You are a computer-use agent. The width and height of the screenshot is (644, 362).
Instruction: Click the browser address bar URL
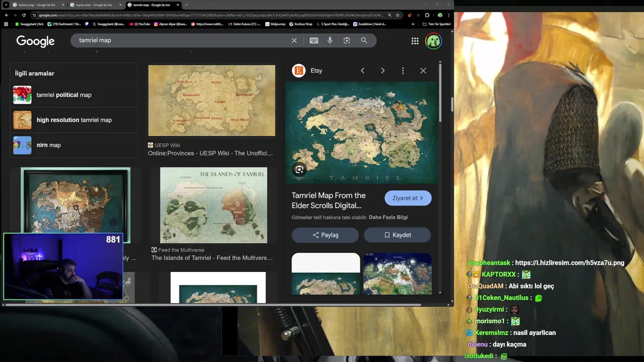click(x=211, y=15)
